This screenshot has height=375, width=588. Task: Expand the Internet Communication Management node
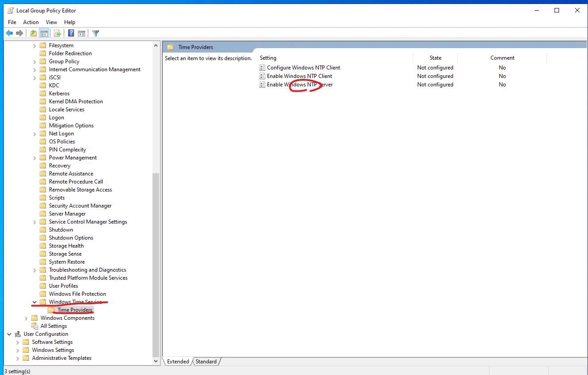click(35, 69)
